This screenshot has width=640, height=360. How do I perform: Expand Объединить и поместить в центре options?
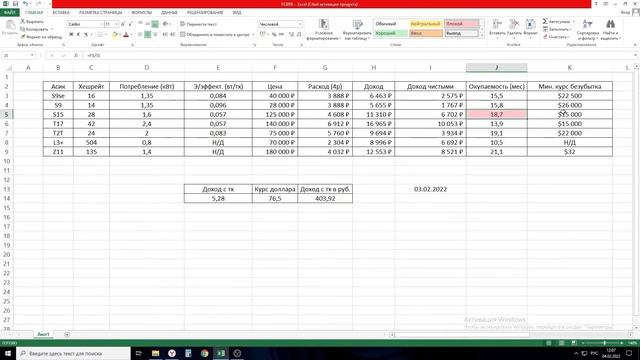[253, 35]
